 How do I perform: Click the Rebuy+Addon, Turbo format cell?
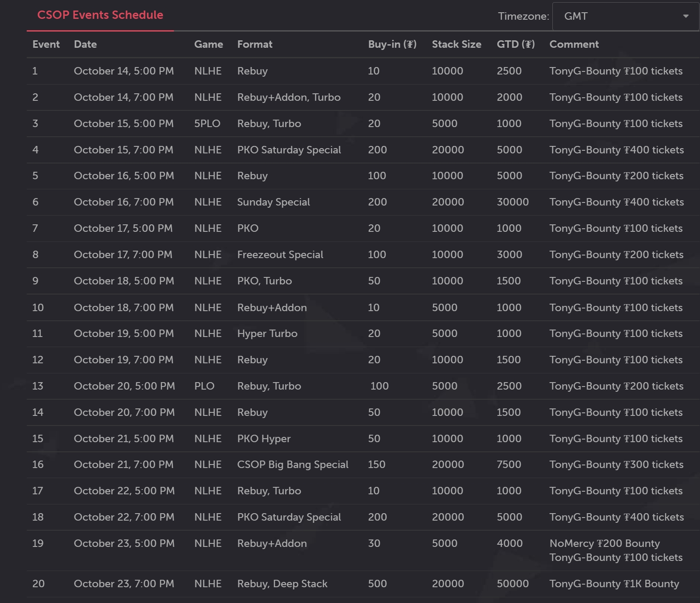click(289, 97)
